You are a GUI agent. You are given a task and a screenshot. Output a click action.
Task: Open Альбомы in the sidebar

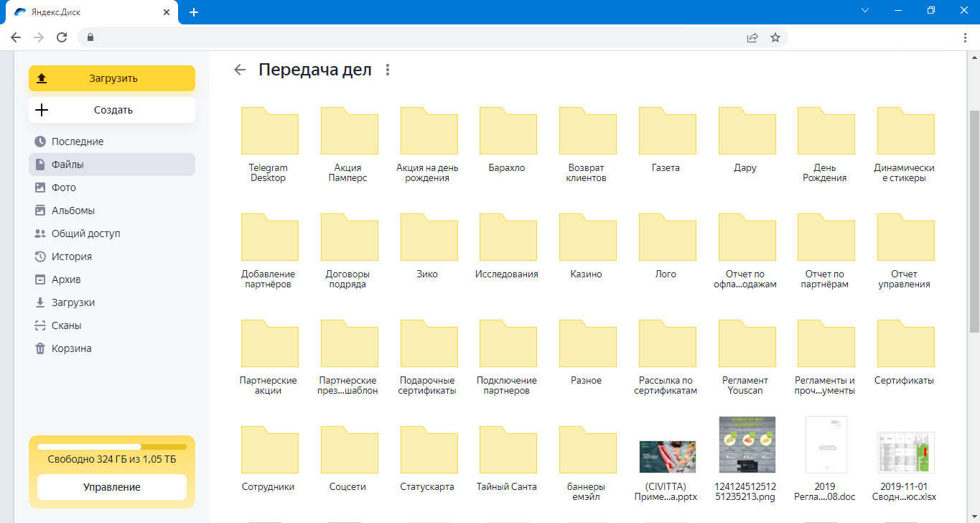(x=112, y=210)
